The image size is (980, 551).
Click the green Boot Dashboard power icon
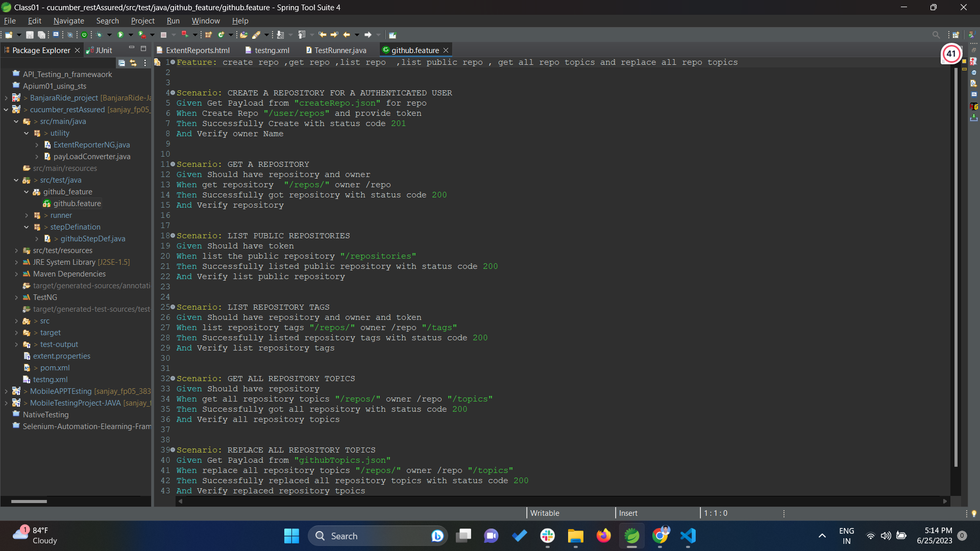tap(84, 35)
